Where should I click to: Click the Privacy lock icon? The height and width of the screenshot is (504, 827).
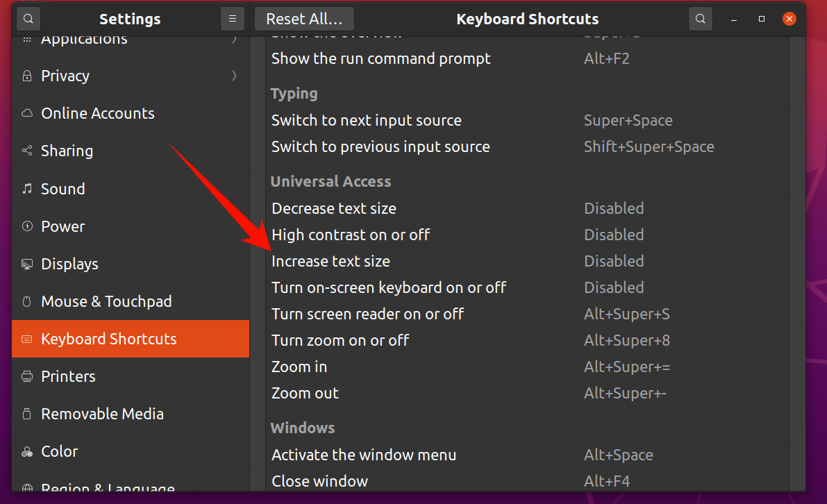click(x=27, y=76)
